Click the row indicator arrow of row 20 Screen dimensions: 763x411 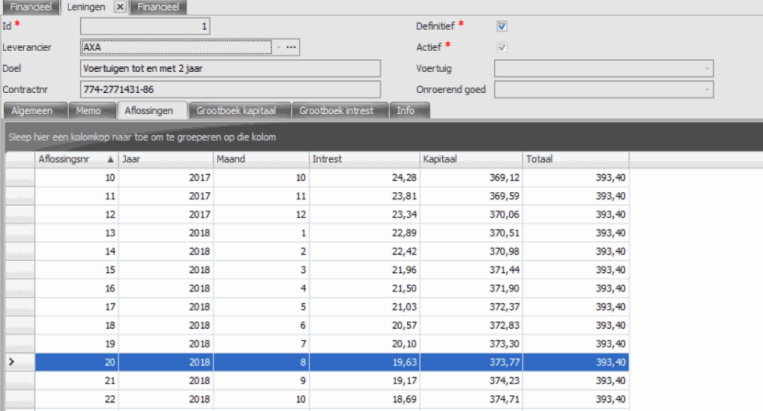[11, 362]
